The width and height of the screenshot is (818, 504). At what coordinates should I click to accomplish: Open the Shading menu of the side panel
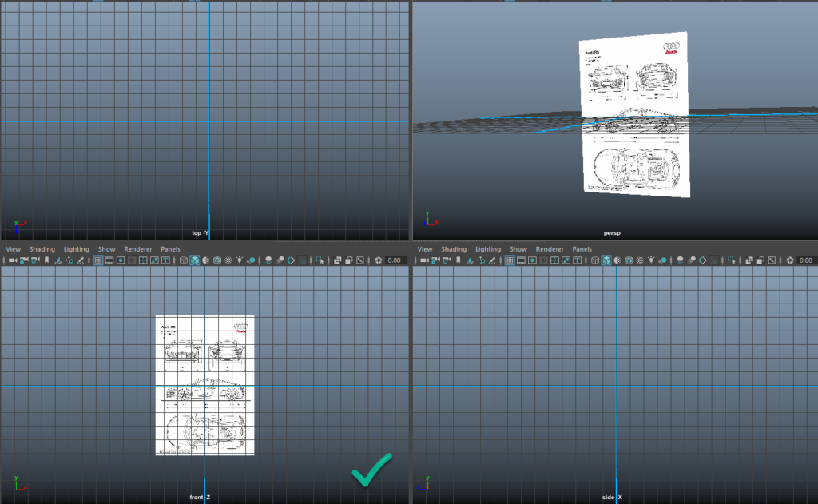454,249
